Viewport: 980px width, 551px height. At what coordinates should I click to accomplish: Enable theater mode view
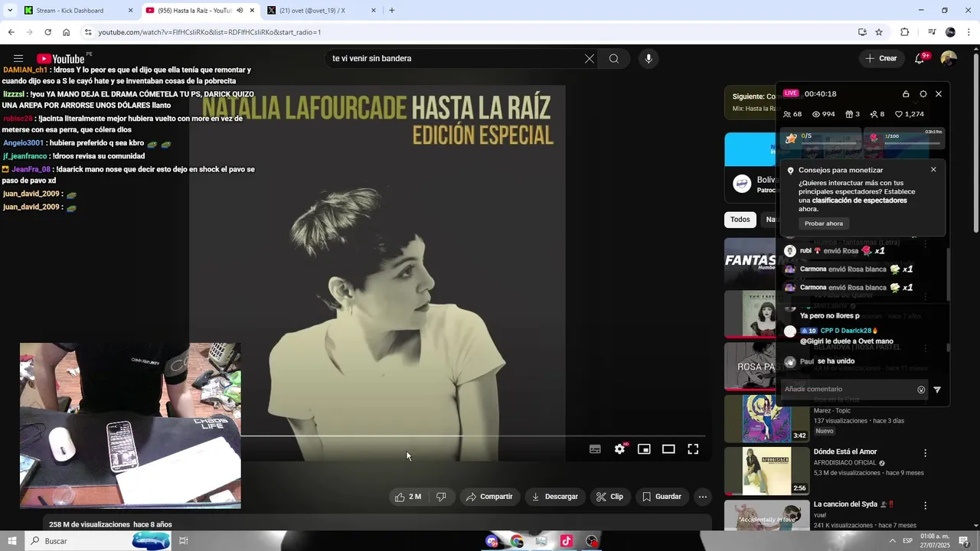tap(668, 449)
